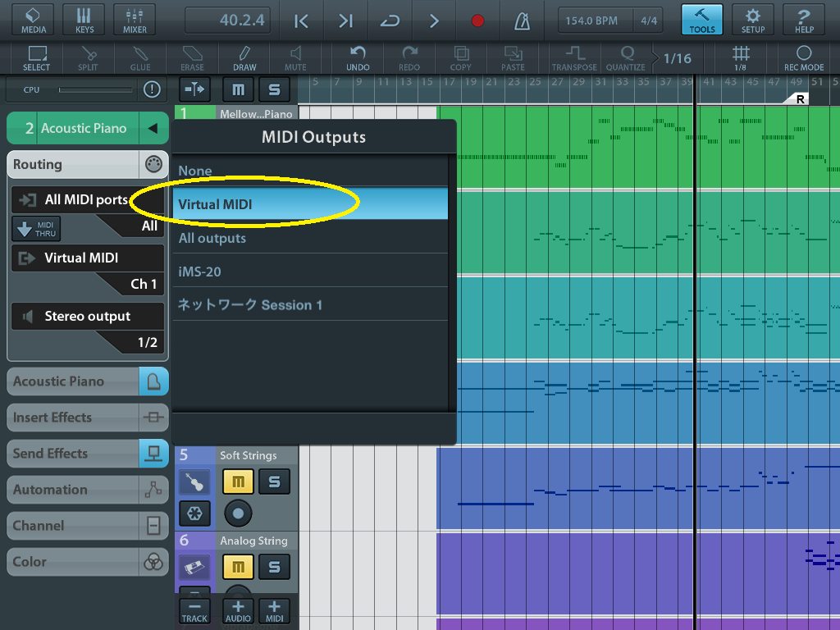Open the Routing MIDI connector icon
The image size is (840, 630).
pyautogui.click(x=153, y=164)
